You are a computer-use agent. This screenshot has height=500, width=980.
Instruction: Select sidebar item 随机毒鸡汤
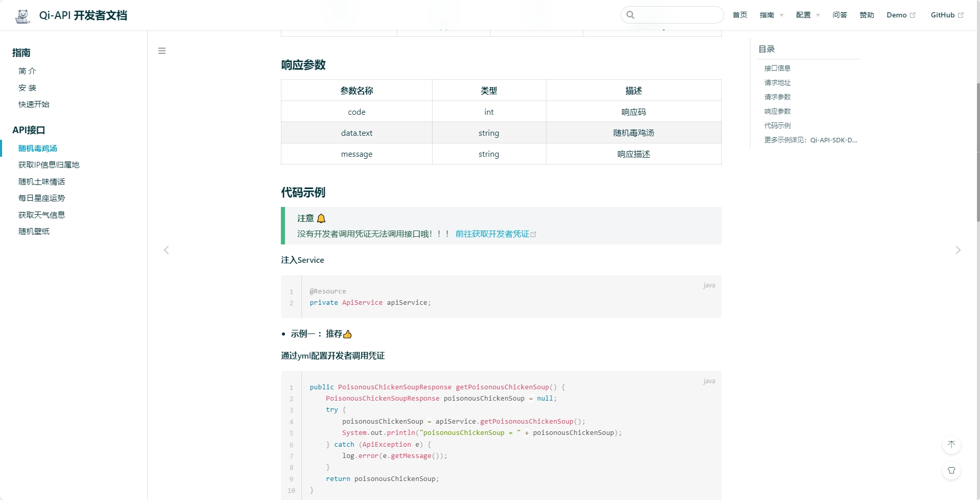tap(38, 148)
